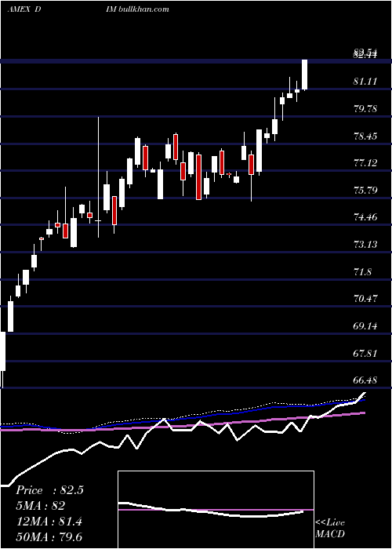Click the 71.8 price axis label
Screen dimensions: 392x549
point(362,271)
